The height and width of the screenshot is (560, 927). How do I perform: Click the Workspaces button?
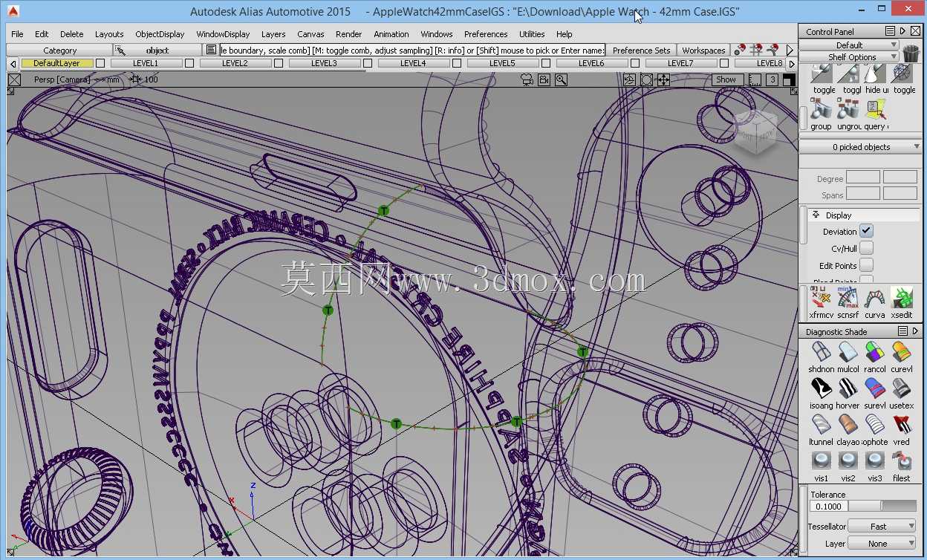click(703, 51)
